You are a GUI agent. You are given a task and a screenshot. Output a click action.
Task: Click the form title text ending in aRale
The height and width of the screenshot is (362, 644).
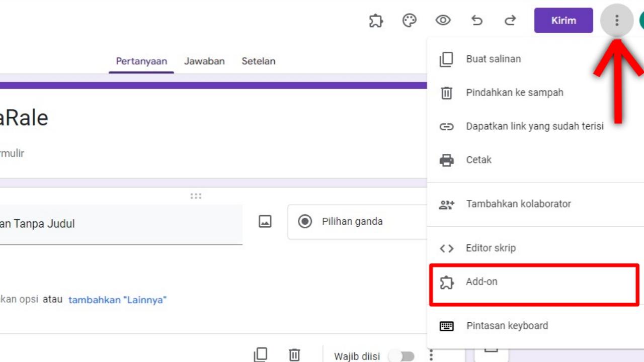(24, 118)
